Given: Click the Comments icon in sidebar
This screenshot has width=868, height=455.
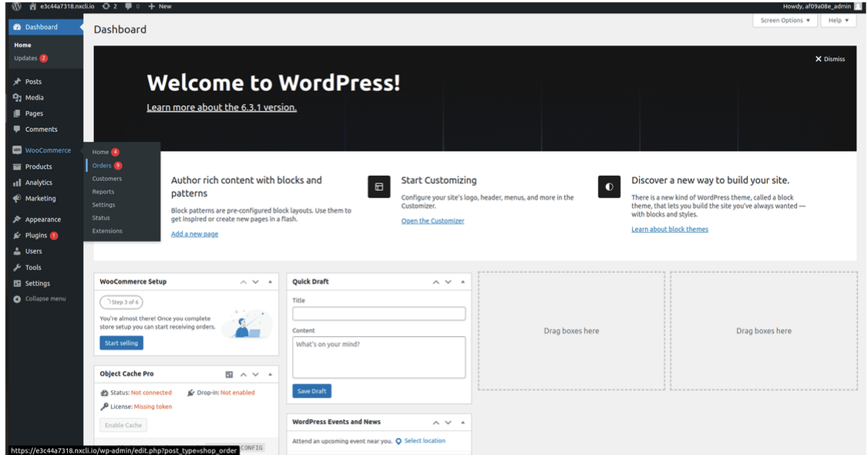Looking at the screenshot, I should tap(17, 129).
